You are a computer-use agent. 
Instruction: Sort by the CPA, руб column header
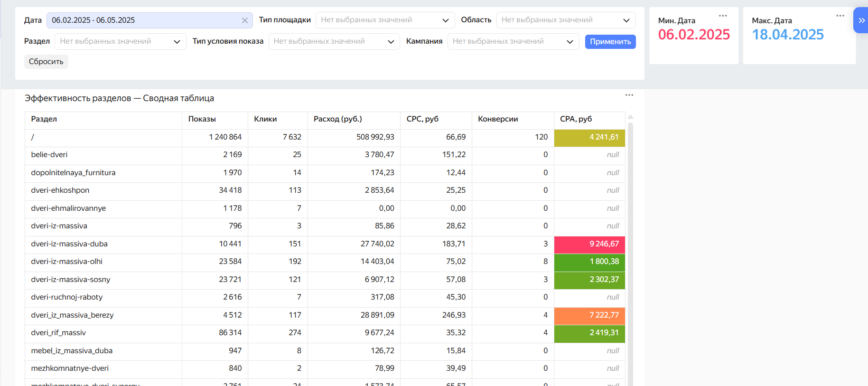tap(576, 119)
